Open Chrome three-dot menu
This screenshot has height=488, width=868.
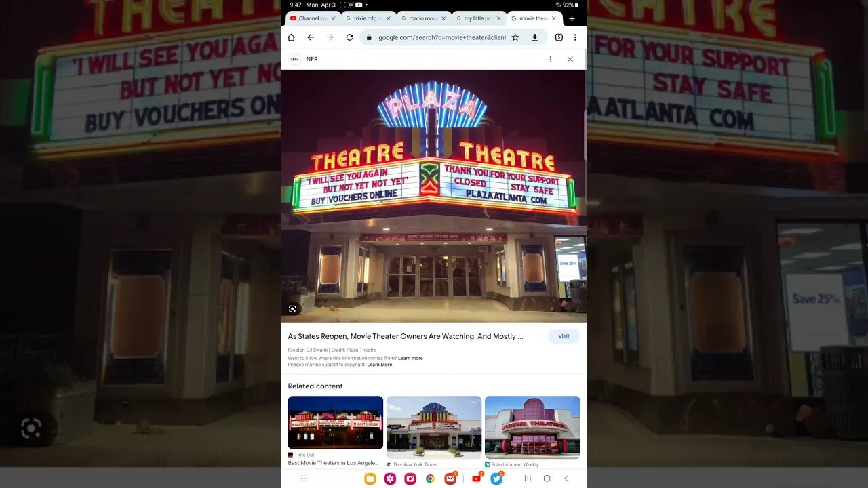(575, 37)
